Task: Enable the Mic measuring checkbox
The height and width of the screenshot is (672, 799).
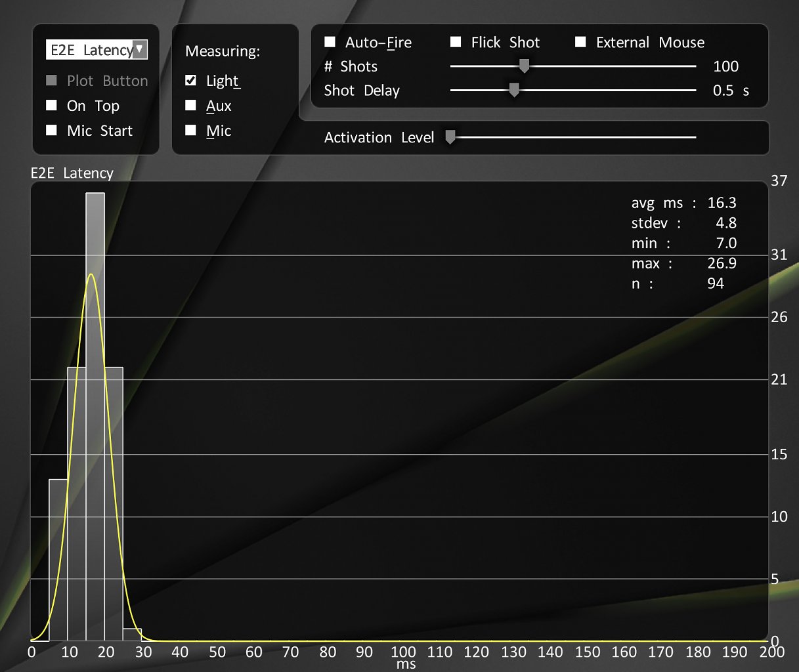Action: pyautogui.click(x=190, y=131)
